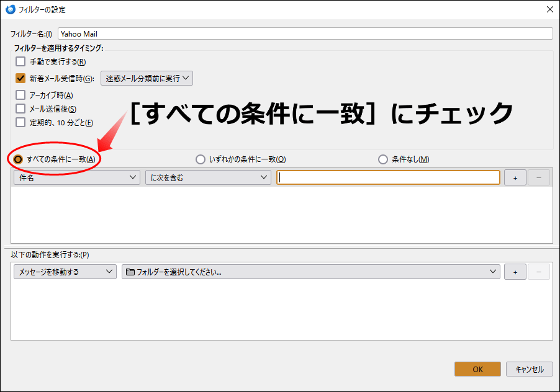Confirm filter with OK button
Viewport: 560px width, 392px height.
477,369
